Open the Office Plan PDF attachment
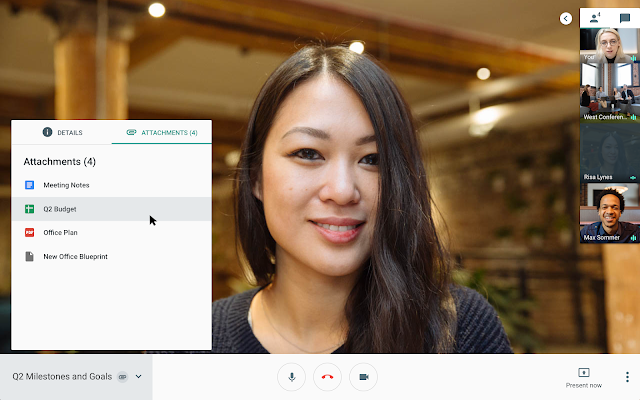 point(60,233)
